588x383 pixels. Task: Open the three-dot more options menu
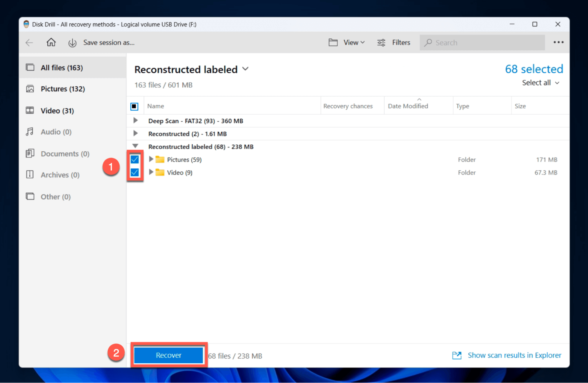point(558,43)
